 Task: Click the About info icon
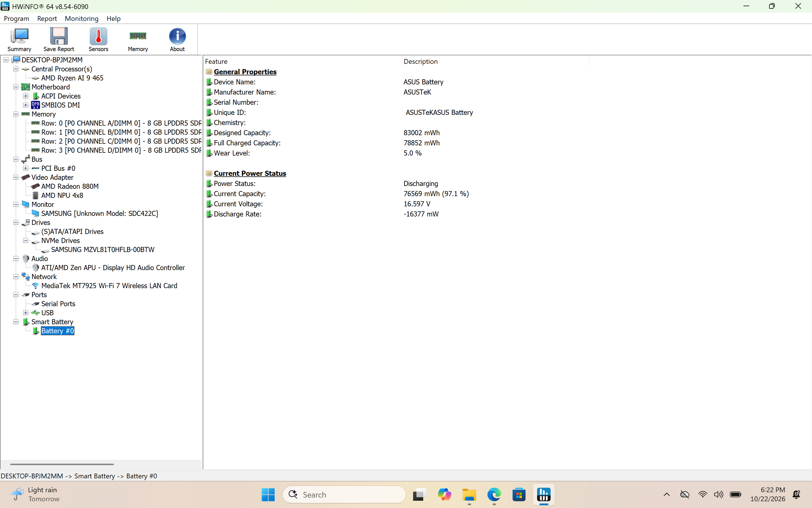pos(177,40)
